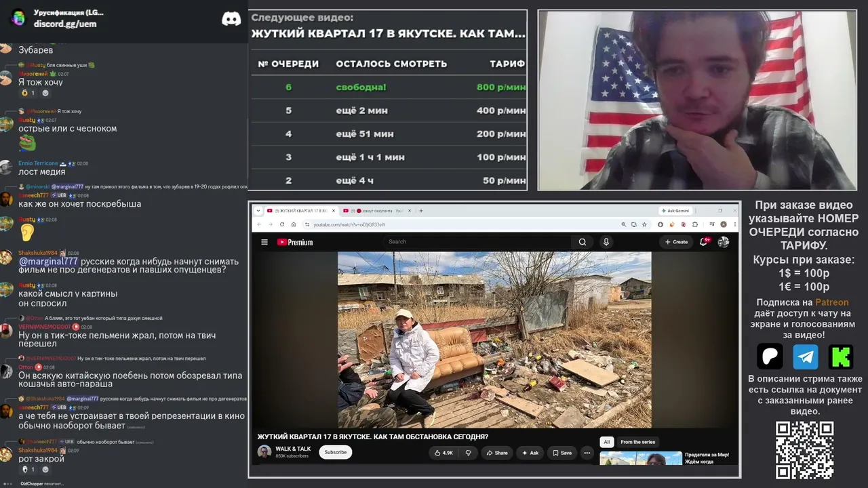
Task: Click inside the YouTube search field
Action: click(x=478, y=242)
